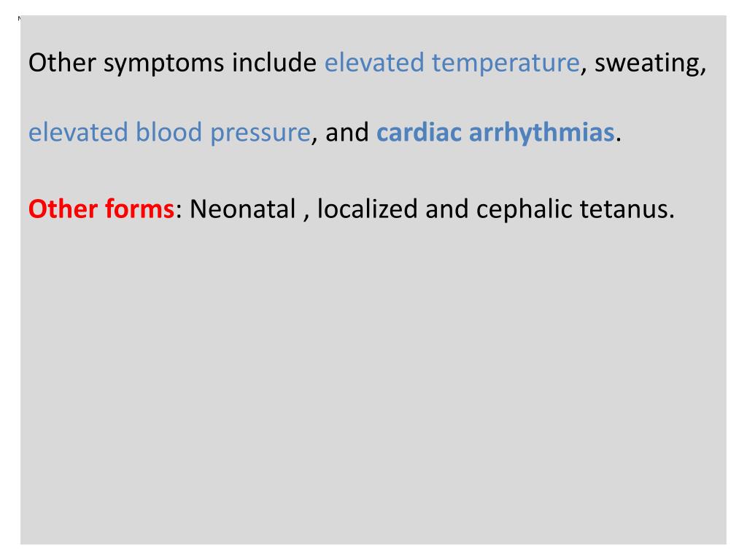
Task: Click the red 'Other forms' heading
Action: tap(101, 209)
